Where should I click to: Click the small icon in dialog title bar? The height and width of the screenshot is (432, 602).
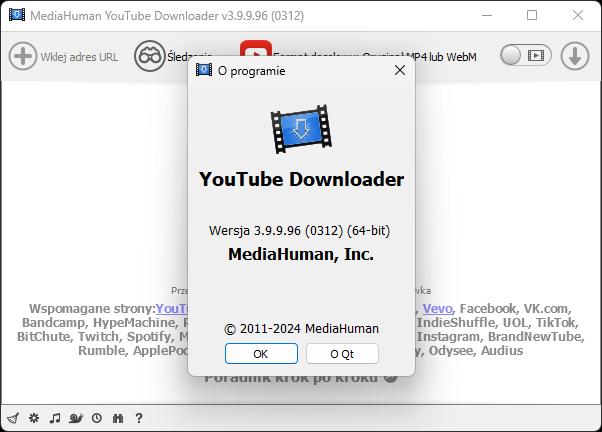click(x=203, y=70)
